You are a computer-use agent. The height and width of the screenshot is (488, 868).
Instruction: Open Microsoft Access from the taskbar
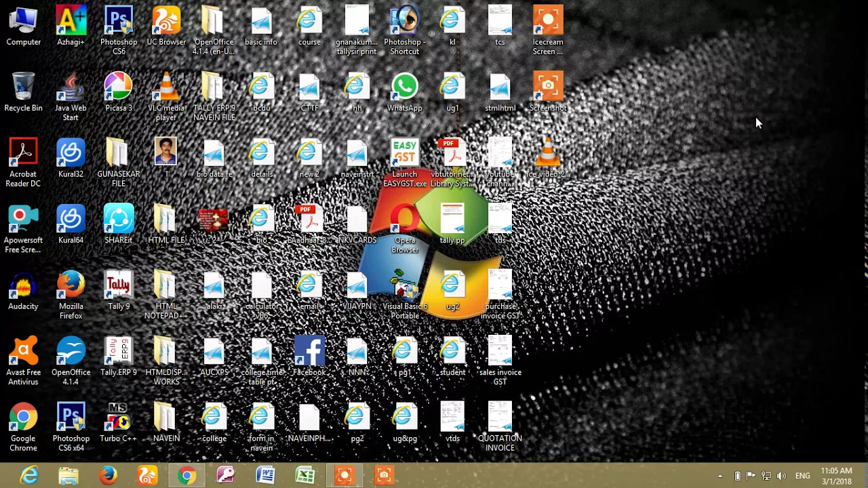pyautogui.click(x=226, y=476)
